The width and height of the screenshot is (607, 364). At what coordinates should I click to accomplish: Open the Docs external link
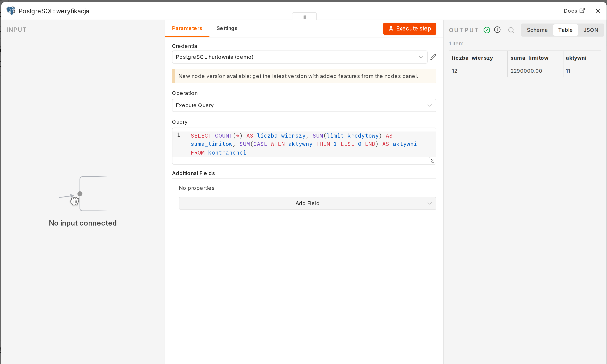click(x=574, y=11)
